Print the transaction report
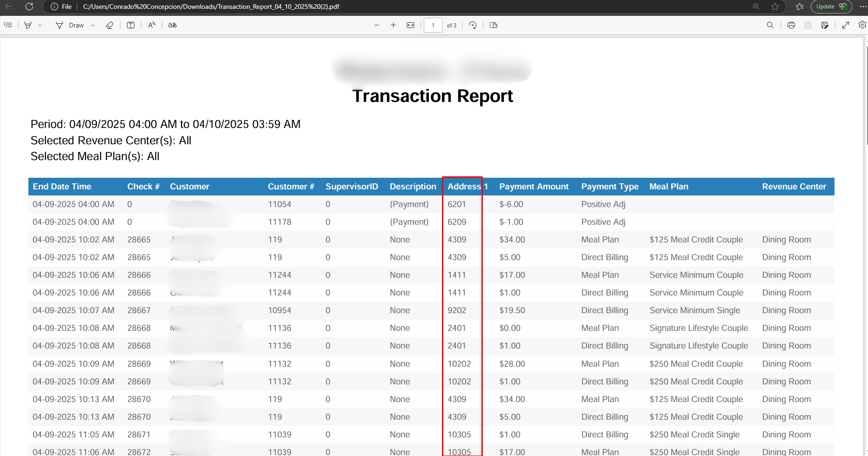868x456 pixels. (x=791, y=25)
